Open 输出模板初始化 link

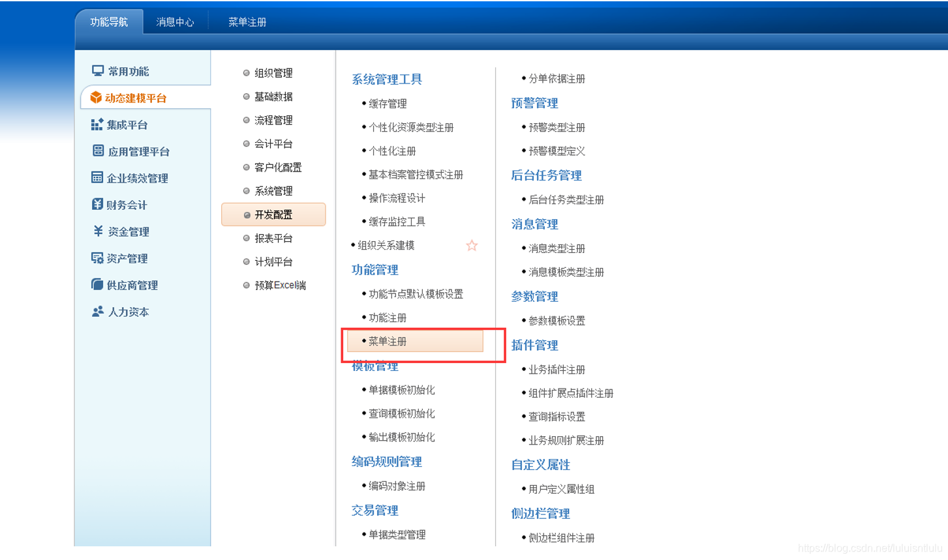click(x=401, y=437)
